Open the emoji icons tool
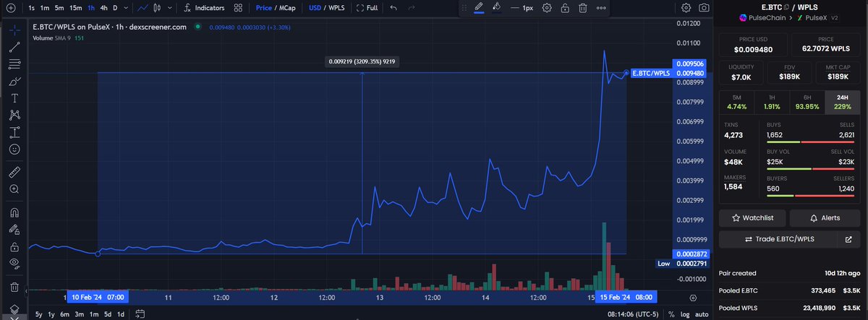The width and height of the screenshot is (868, 320). (14, 149)
